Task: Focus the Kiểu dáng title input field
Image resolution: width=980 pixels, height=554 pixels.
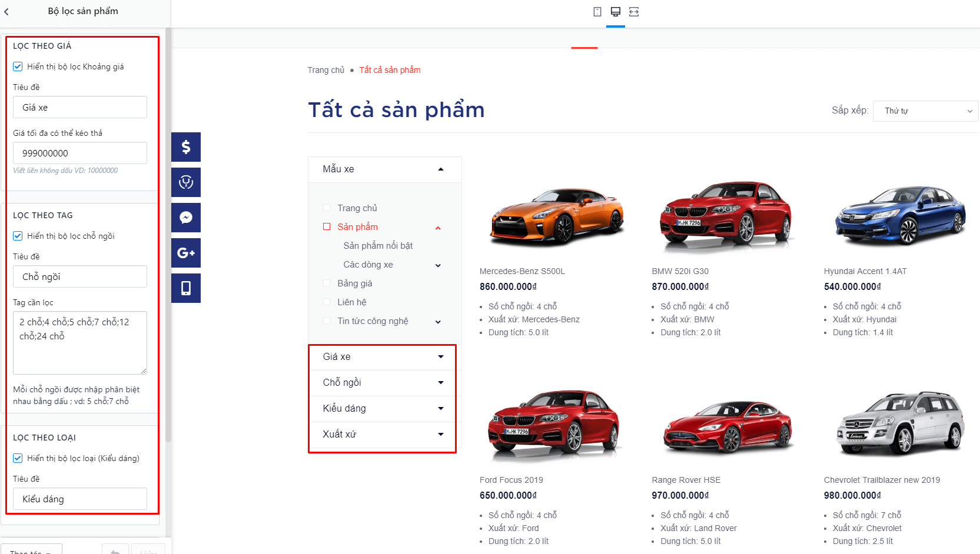Action: coord(80,499)
